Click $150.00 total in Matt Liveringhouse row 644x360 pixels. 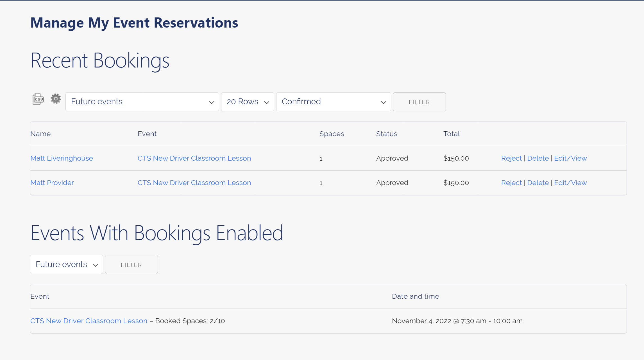point(456,158)
